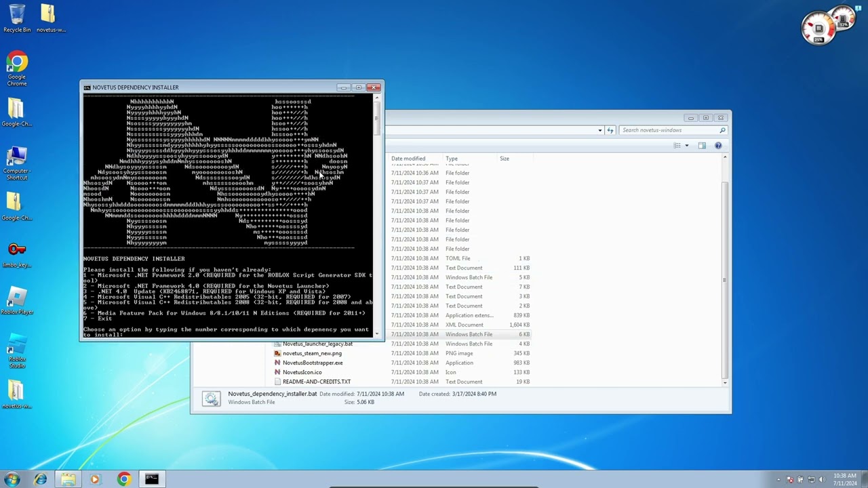Screen dimensions: 868x488
Task: Sort files by Type column header
Action: (471, 159)
